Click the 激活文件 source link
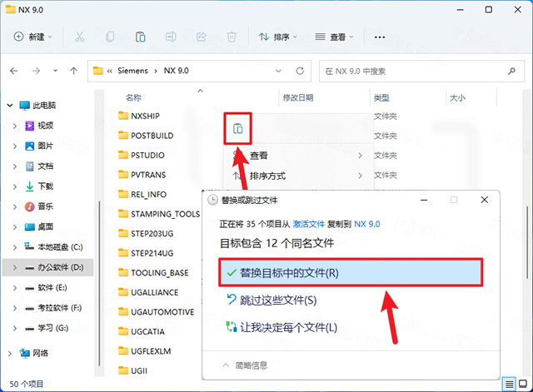Image resolution: width=533 pixels, height=392 pixels. [x=309, y=224]
